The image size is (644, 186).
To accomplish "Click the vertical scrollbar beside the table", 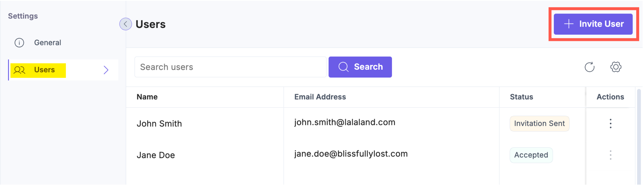I will (x=639, y=136).
